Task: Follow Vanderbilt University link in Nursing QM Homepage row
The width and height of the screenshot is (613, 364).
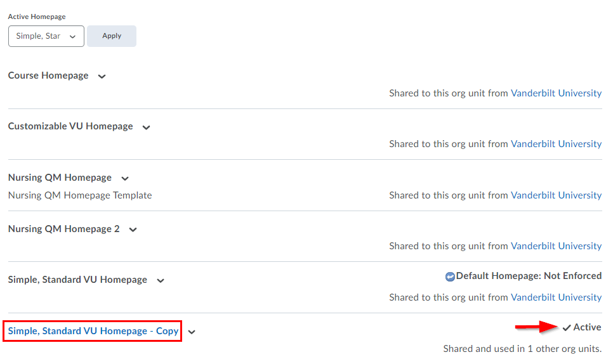Action: point(556,195)
